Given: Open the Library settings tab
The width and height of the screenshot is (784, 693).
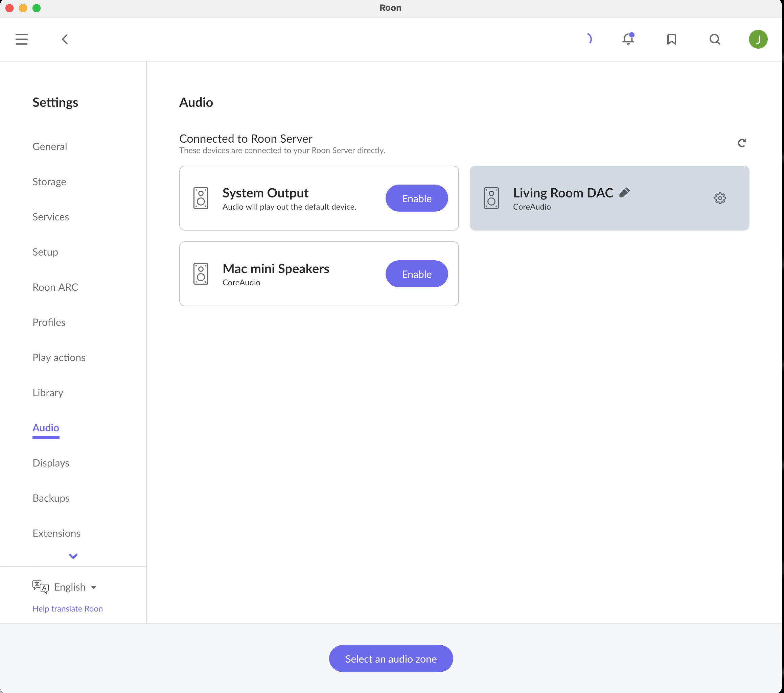Looking at the screenshot, I should (x=48, y=393).
